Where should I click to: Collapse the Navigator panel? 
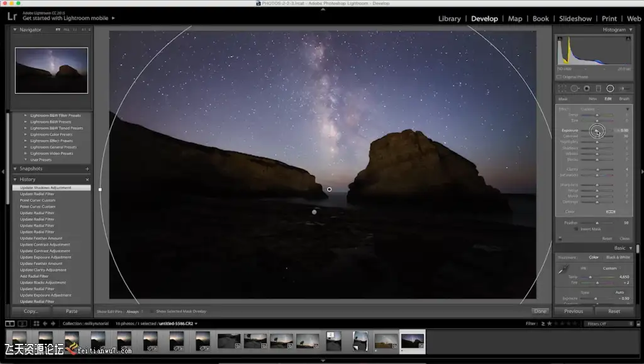[15, 30]
